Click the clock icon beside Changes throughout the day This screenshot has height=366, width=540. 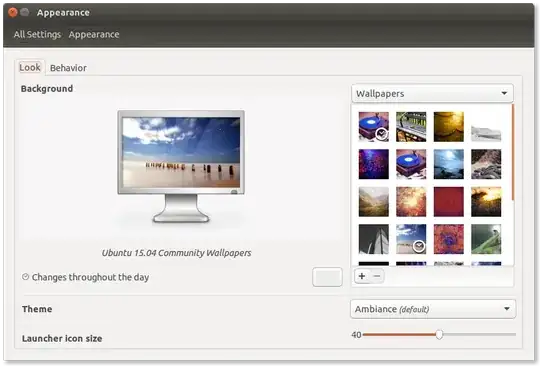coord(25,276)
